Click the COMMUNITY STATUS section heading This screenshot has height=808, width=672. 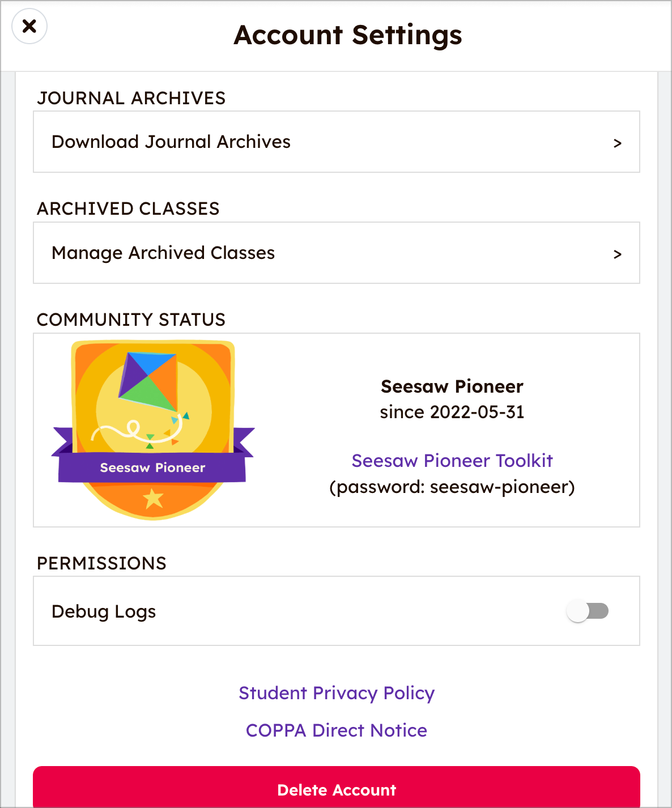click(x=131, y=320)
